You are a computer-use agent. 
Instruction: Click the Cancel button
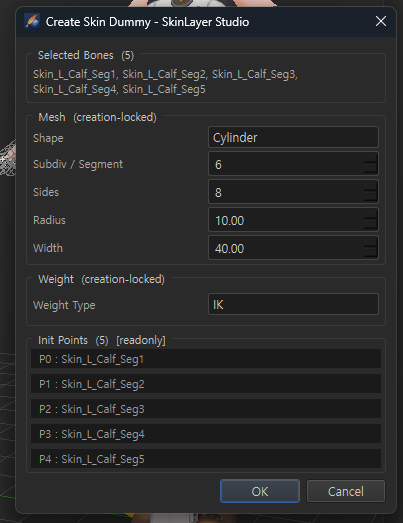pos(346,491)
